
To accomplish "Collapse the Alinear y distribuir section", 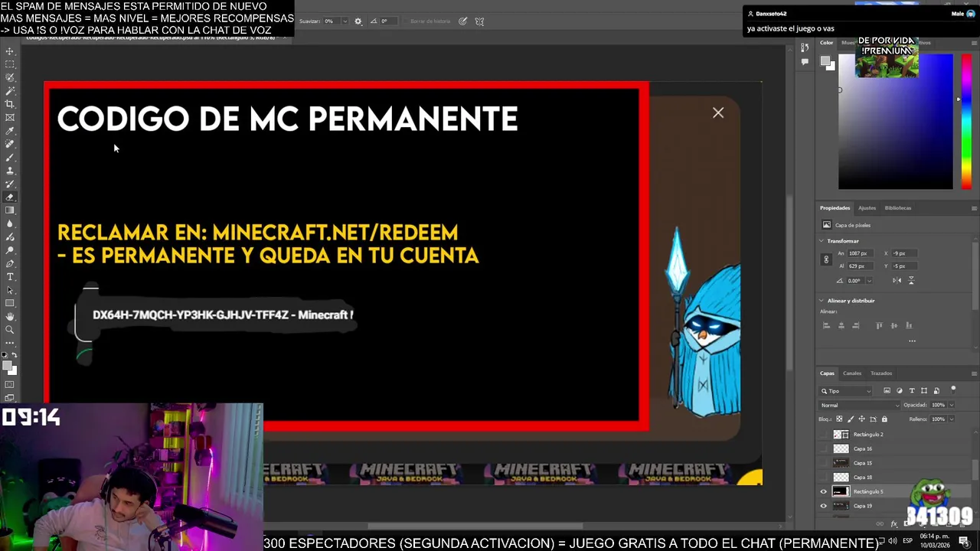I will [822, 301].
